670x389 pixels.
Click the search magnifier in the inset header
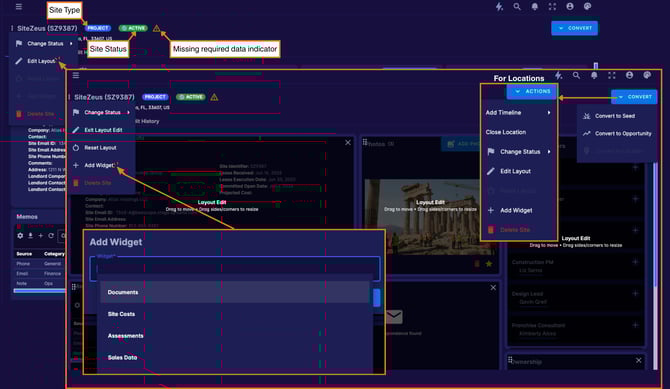click(x=576, y=75)
